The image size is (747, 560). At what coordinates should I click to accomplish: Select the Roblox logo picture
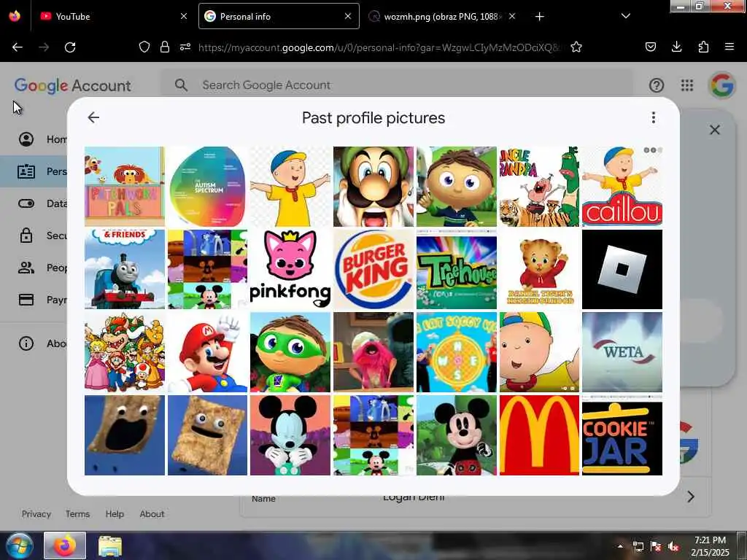622,269
